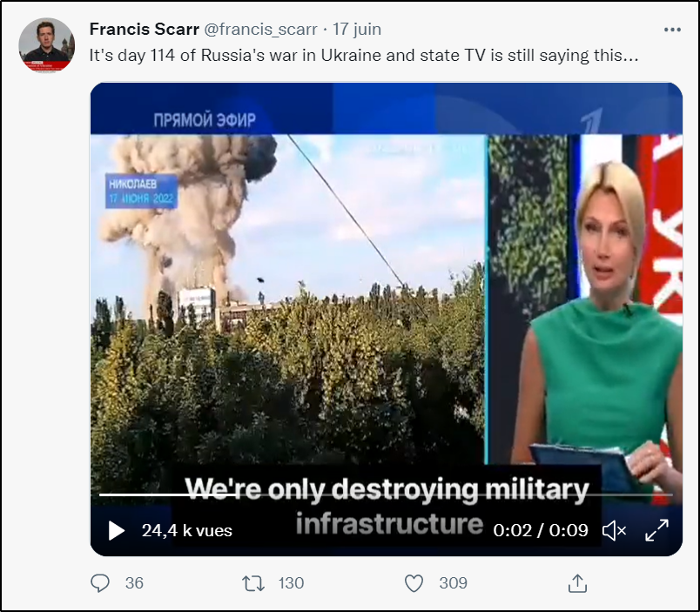View the 130 retweets count
Screen dimensions: 700x612
coord(291,583)
